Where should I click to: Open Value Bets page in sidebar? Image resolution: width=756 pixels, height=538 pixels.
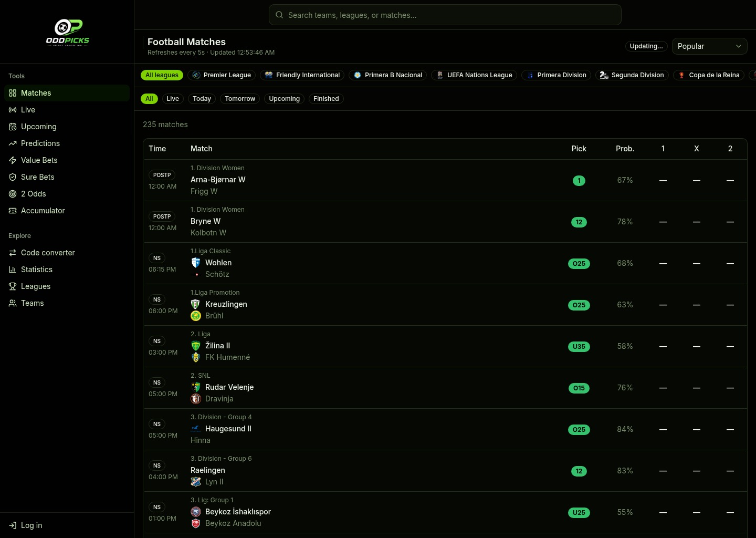(x=67, y=160)
